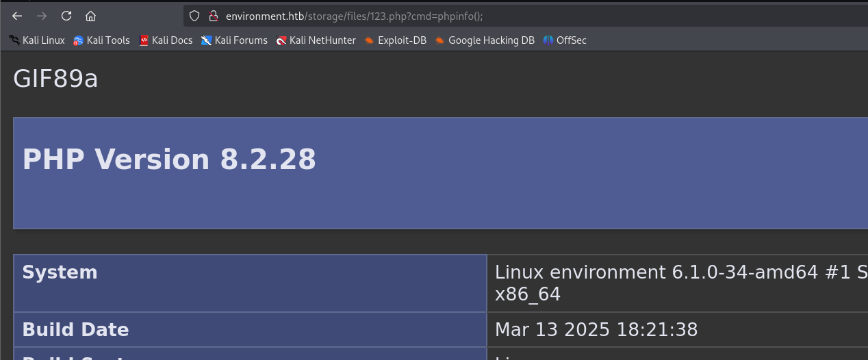
Task: Click the GIF89a text at top
Action: pos(55,79)
